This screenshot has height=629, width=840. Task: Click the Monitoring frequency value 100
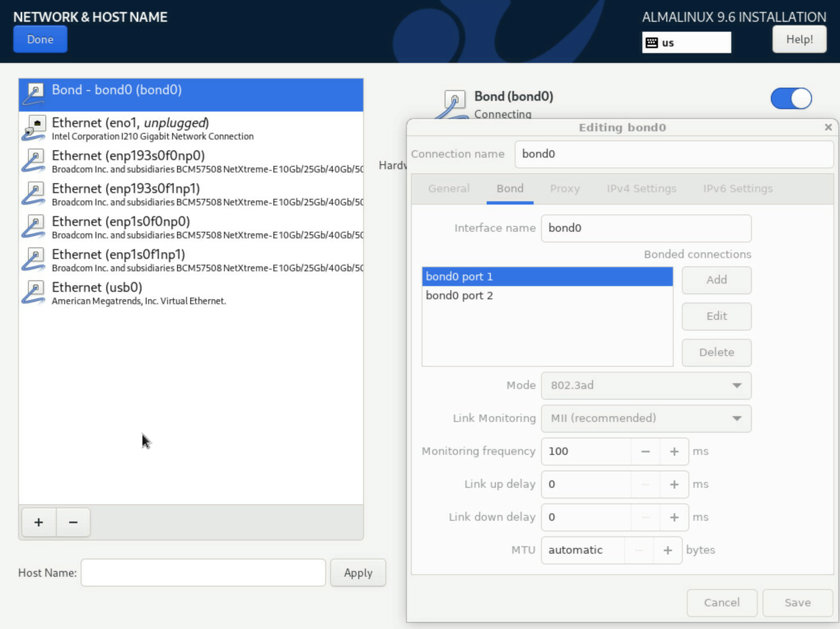tap(586, 452)
